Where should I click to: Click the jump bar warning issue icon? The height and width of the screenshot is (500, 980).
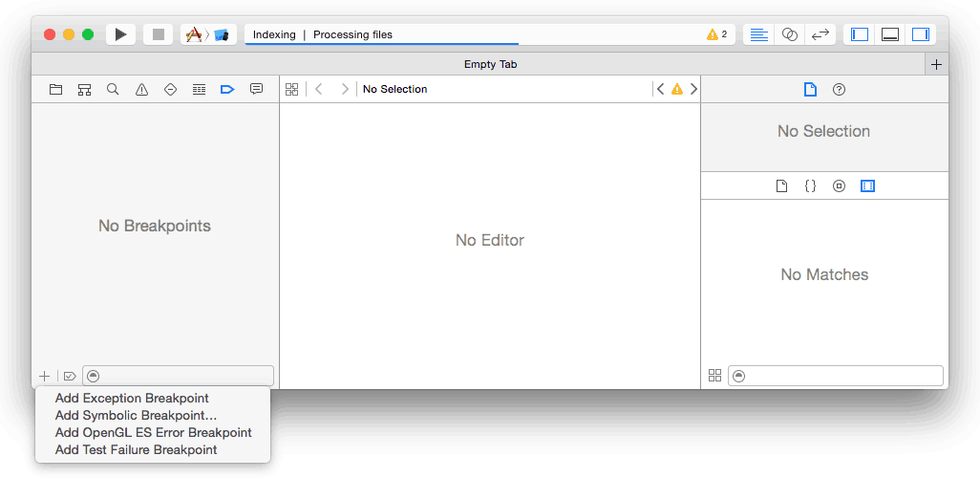point(677,90)
